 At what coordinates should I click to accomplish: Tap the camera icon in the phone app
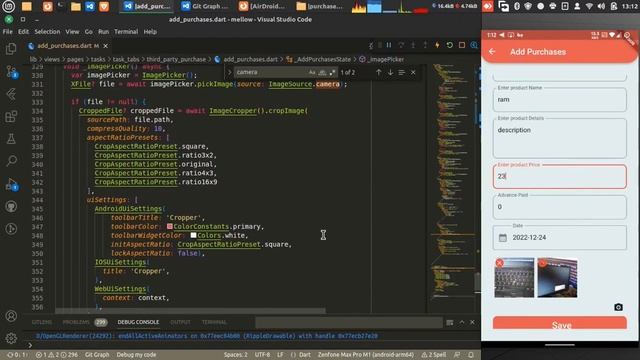tap(618, 307)
